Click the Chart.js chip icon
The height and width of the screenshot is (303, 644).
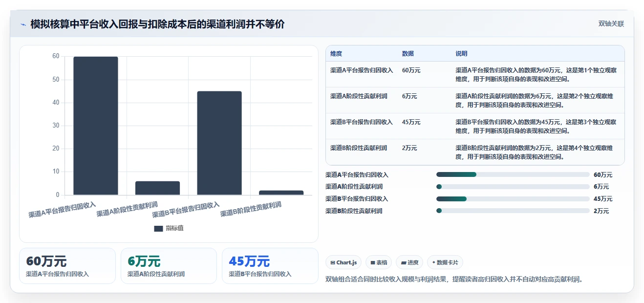point(333,263)
